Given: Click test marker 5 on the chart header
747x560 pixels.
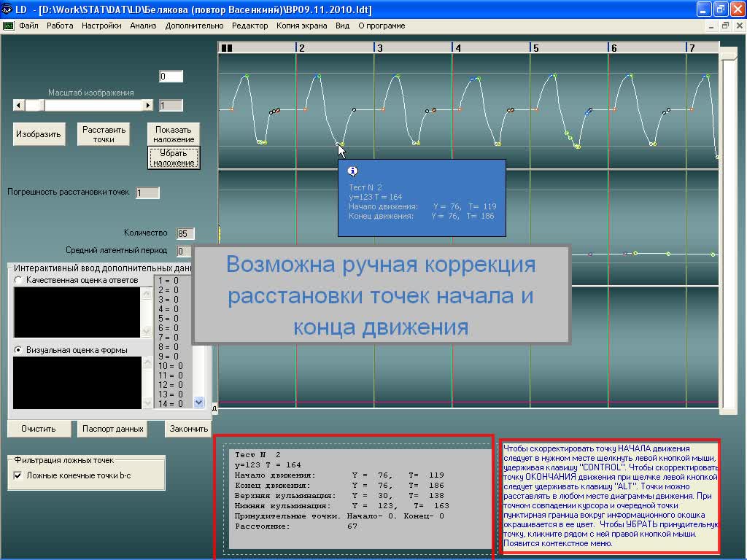Looking at the screenshot, I should [x=536, y=47].
